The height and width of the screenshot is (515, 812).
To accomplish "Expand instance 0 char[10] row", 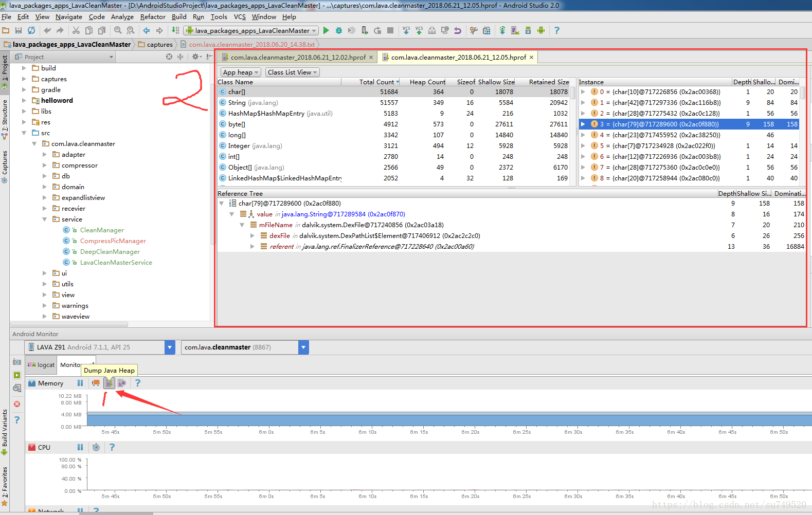I will (x=583, y=92).
